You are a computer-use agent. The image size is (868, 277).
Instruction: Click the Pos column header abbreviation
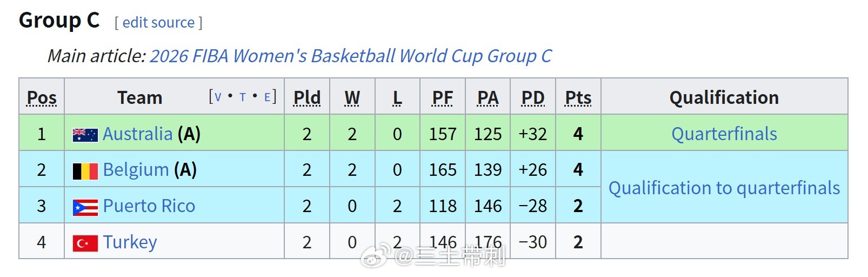pos(42,98)
